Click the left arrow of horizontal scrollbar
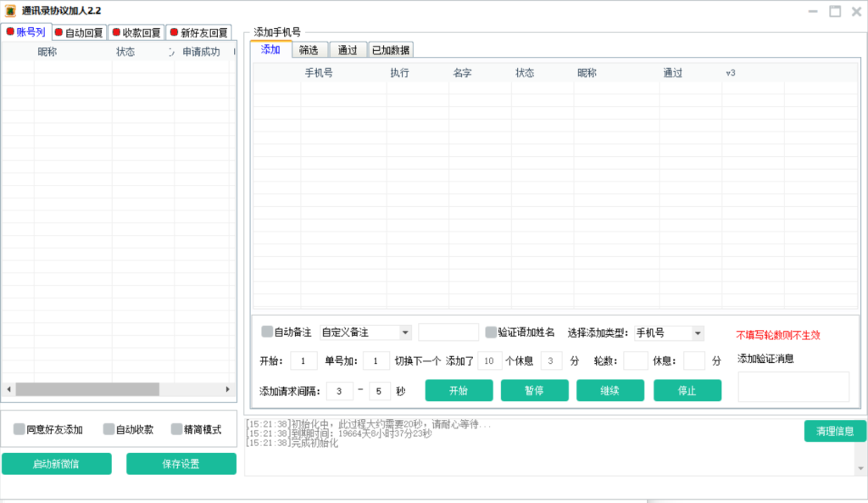868x503 pixels. (x=9, y=389)
